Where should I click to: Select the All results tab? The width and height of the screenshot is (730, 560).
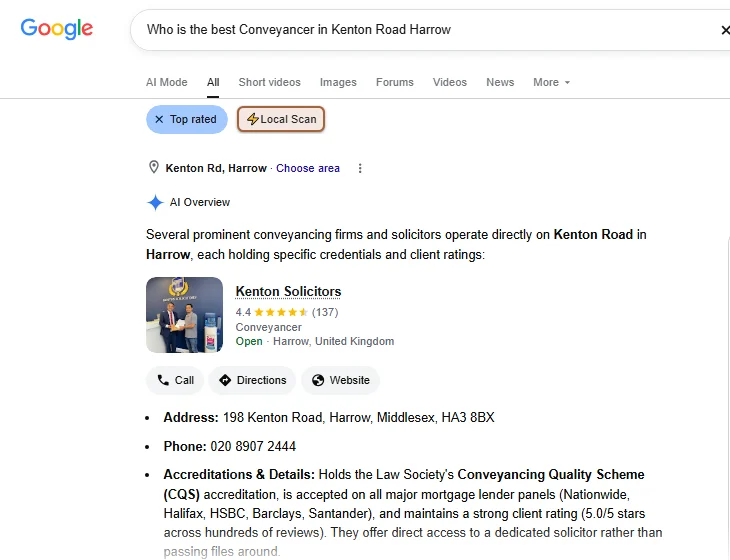(x=213, y=82)
